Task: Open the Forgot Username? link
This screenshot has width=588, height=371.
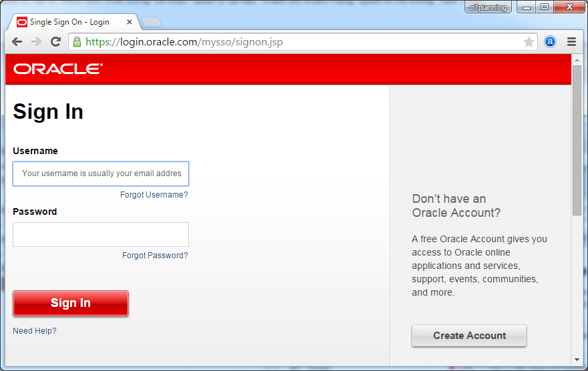Action: pos(154,195)
